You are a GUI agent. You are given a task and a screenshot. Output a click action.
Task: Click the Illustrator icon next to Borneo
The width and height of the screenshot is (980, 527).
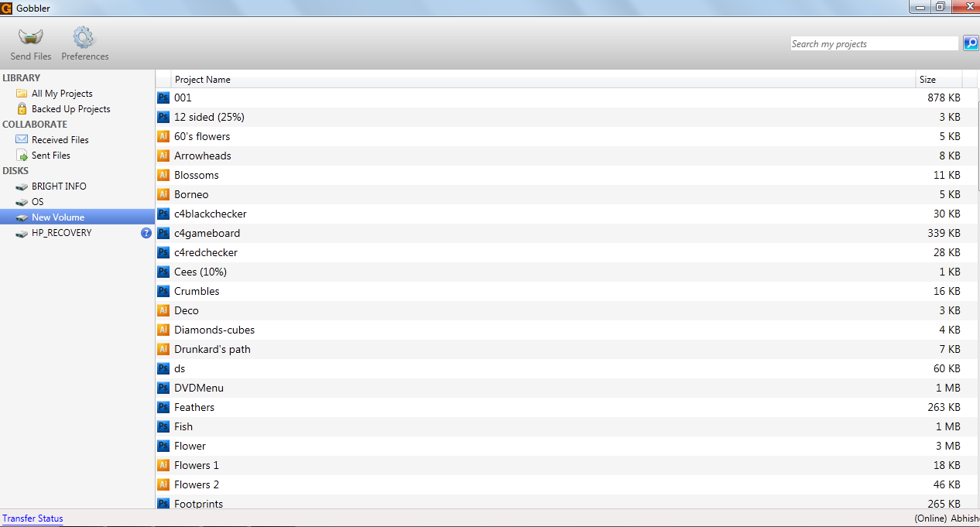coord(163,194)
